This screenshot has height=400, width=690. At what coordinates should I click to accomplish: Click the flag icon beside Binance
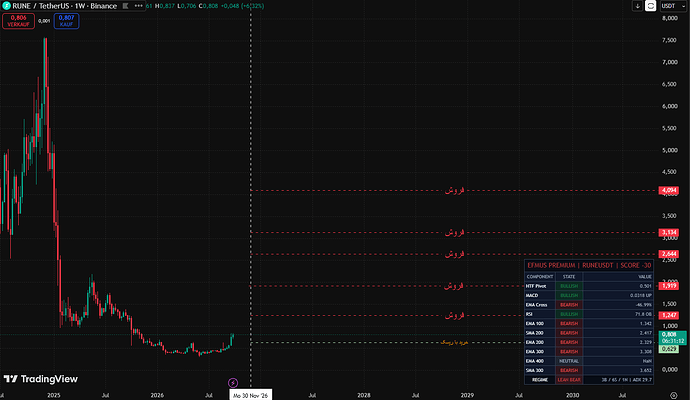(125, 6)
